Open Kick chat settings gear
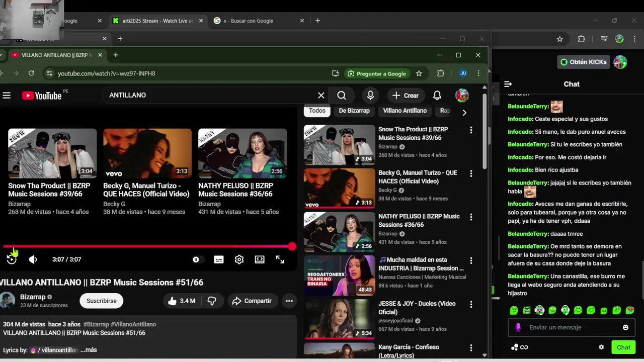 601,347
